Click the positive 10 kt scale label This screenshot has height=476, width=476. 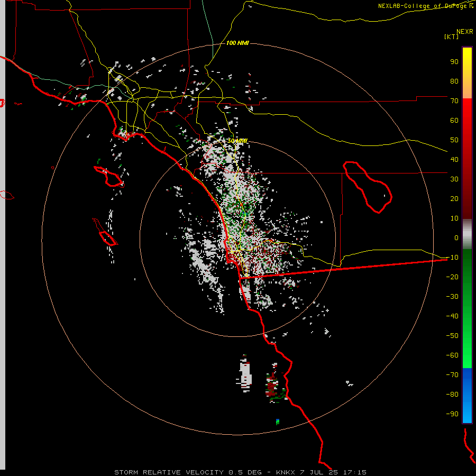click(454, 218)
